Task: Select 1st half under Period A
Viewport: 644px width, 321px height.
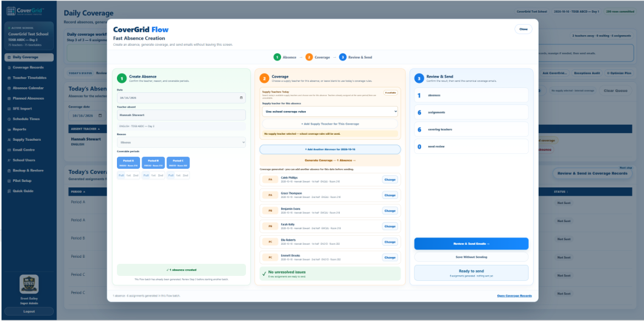Action: (x=128, y=175)
